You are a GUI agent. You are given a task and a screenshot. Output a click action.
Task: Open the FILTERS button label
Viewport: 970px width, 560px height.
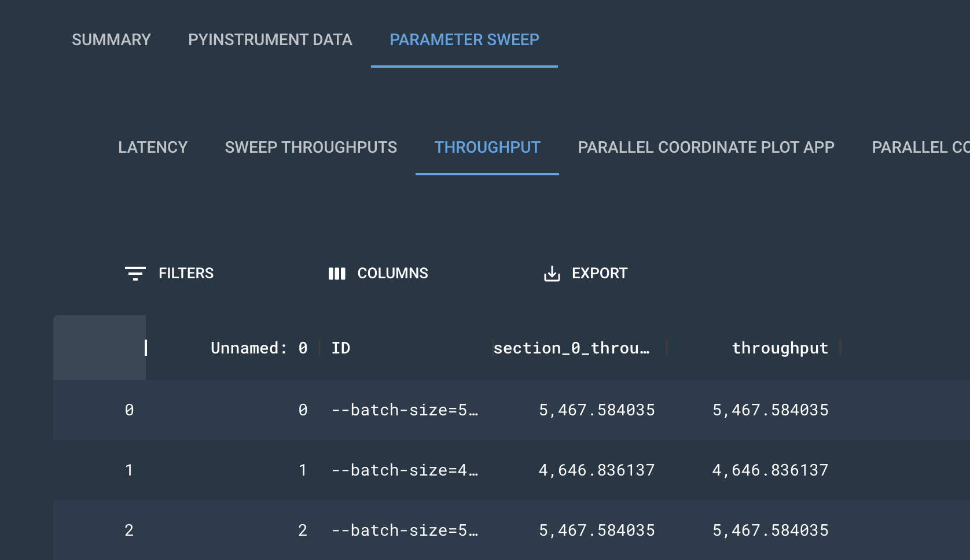(x=186, y=274)
